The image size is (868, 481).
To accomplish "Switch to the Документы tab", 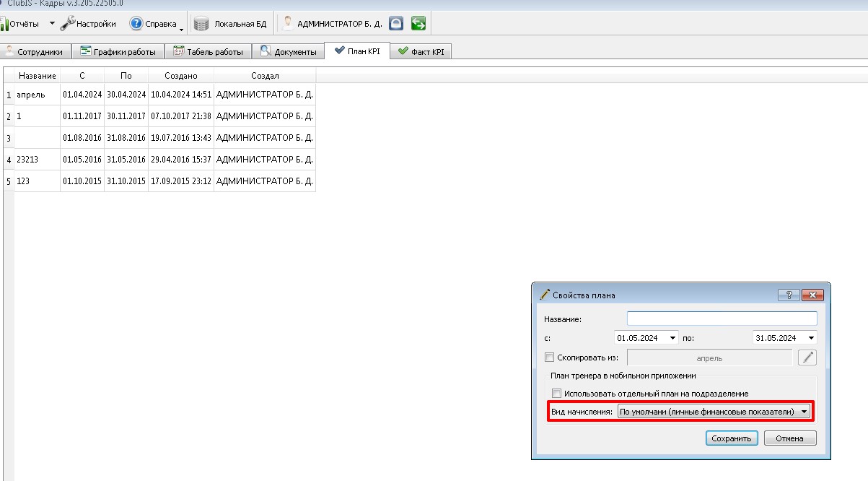I will [288, 52].
